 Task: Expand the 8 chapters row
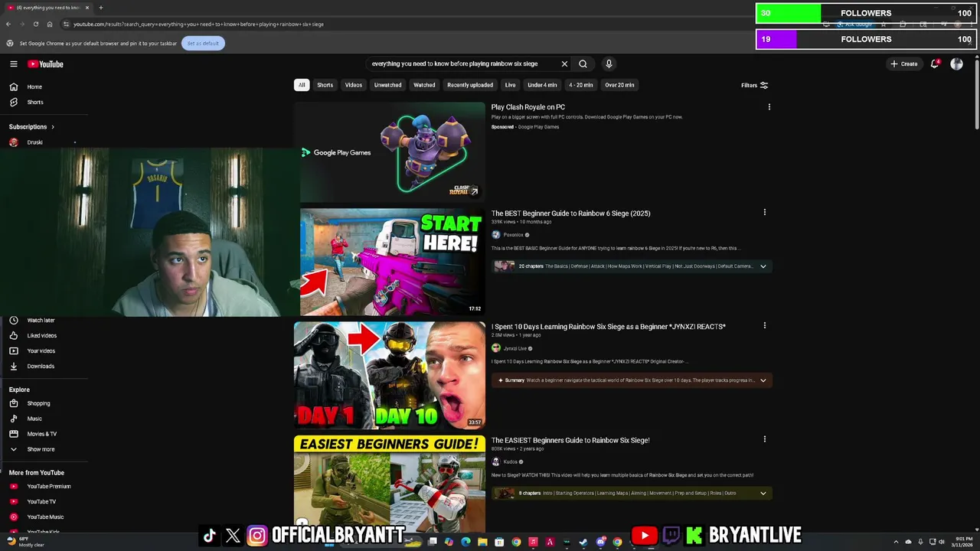632,494
